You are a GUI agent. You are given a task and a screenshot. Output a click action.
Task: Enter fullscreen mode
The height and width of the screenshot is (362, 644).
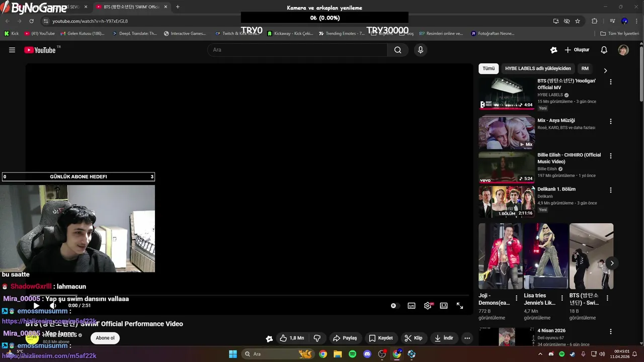point(460,306)
